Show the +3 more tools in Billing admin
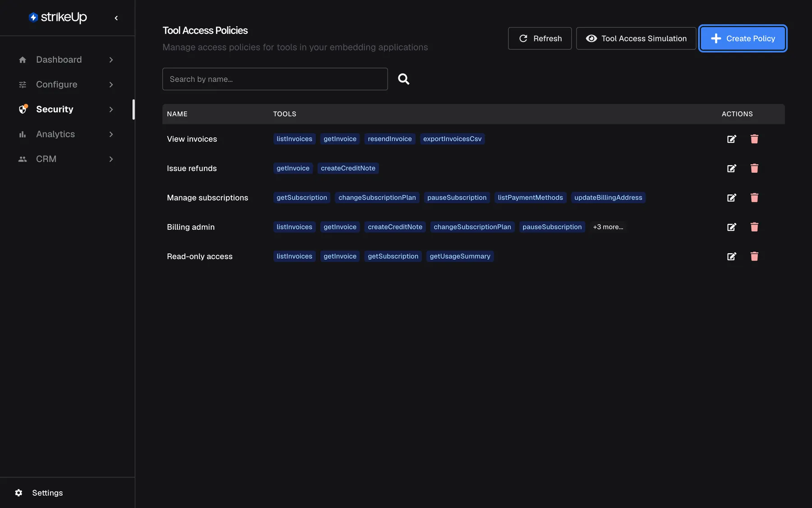 click(x=608, y=227)
